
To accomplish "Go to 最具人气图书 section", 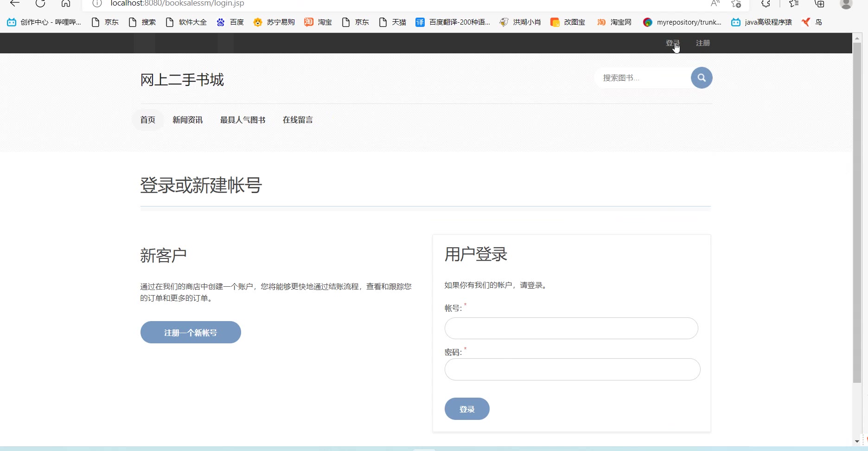I will click(243, 120).
